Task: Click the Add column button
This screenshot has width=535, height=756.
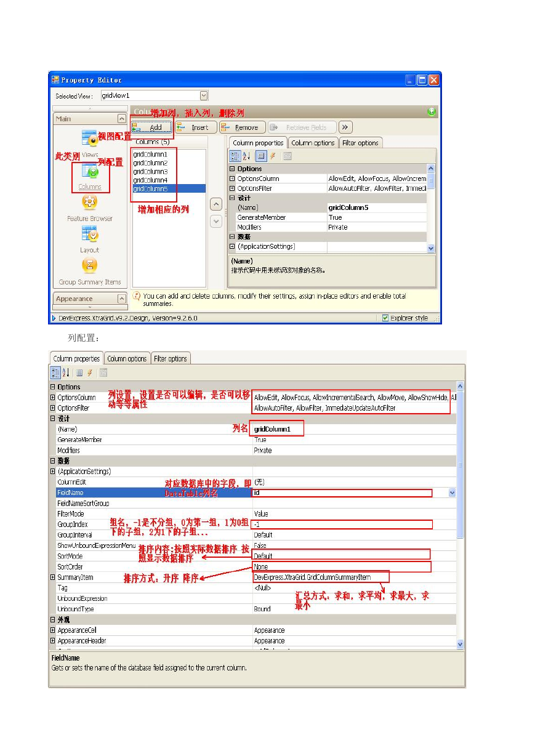Action: (x=151, y=127)
